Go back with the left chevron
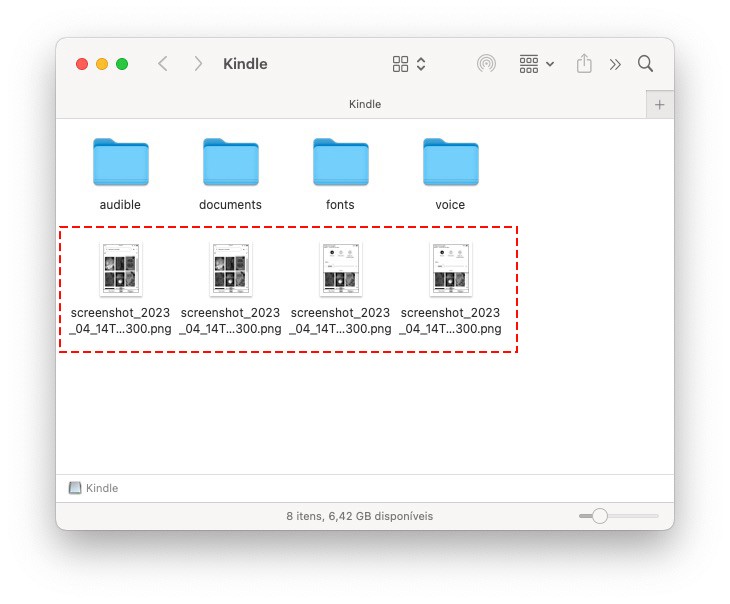The width and height of the screenshot is (730, 604). pyautogui.click(x=162, y=64)
